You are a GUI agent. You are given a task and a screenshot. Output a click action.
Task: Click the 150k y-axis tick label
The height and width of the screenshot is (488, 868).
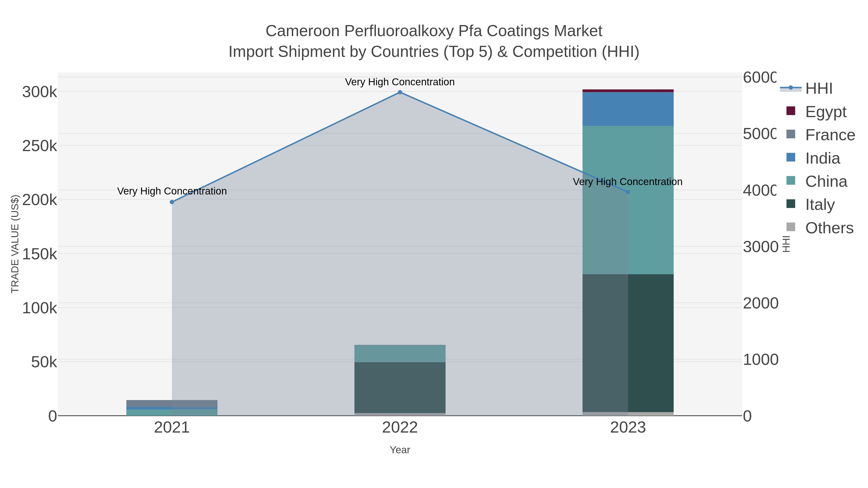40,254
